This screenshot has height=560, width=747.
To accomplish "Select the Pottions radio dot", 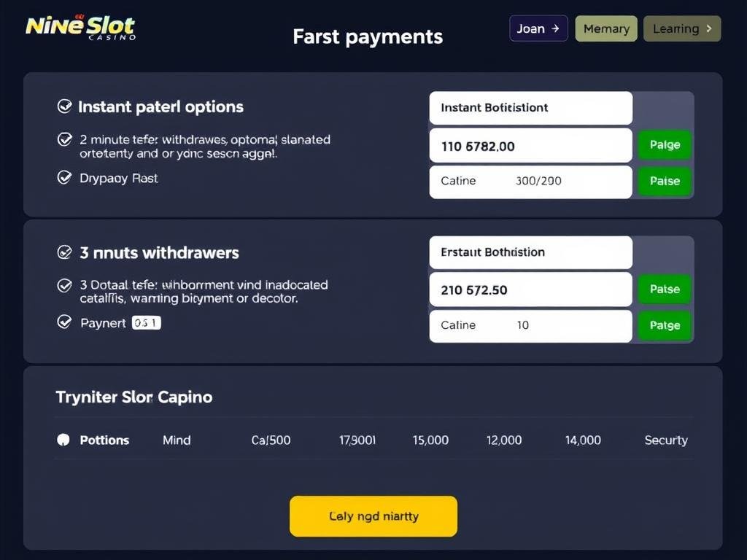I will (63, 440).
